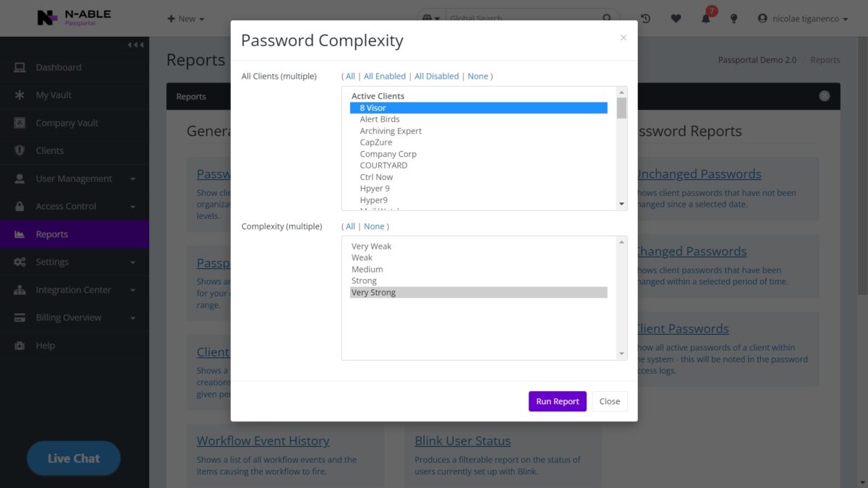The width and height of the screenshot is (868, 488).
Task: Select Very Weak complexity option
Action: pos(371,247)
